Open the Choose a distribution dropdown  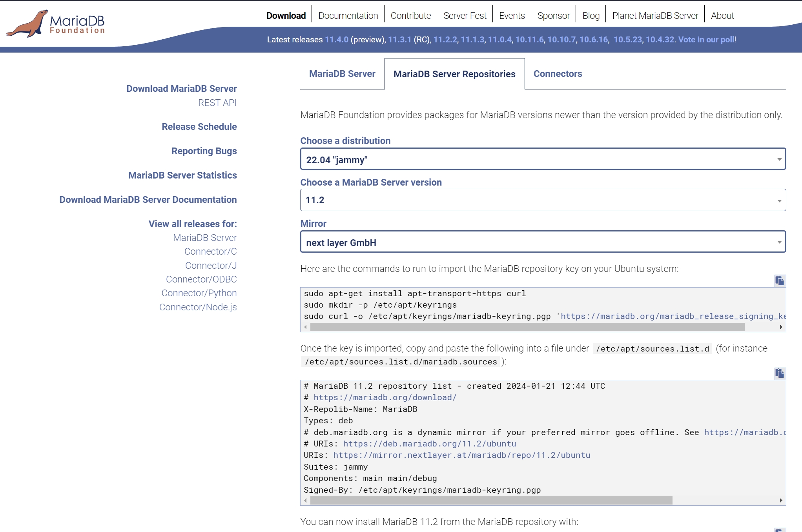pos(543,159)
